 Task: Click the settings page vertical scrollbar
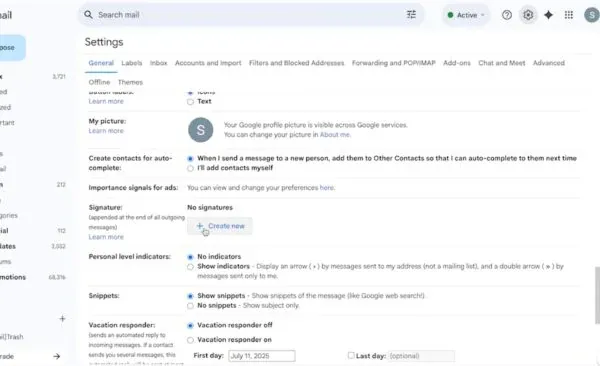coord(597,295)
